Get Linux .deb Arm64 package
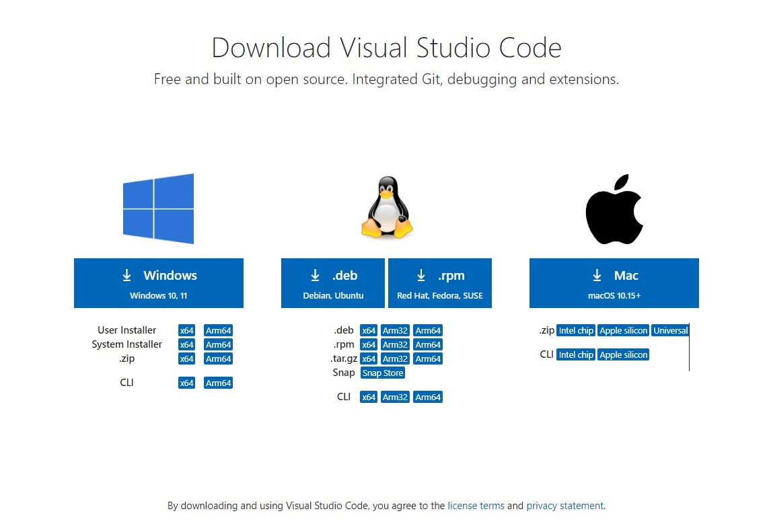Image resolution: width=769 pixels, height=532 pixels. (428, 330)
